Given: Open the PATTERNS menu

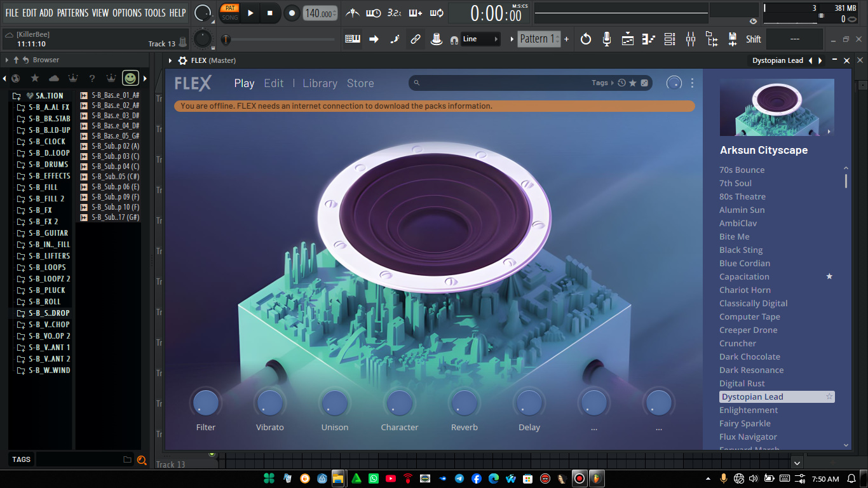Looking at the screenshot, I should coord(72,13).
